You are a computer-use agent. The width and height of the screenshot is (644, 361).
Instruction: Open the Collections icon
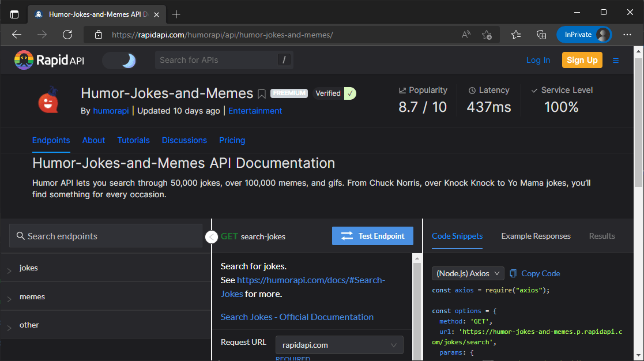(541, 35)
